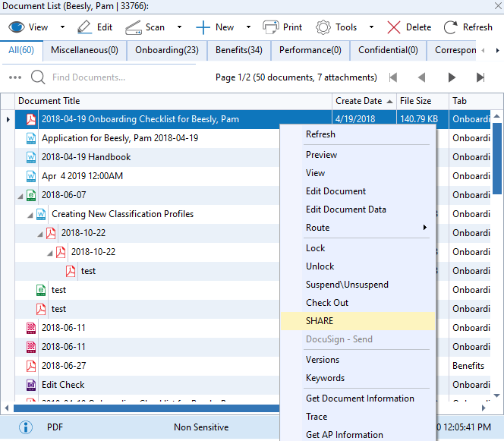This screenshot has width=504, height=441.
Task: Click Word icon of Application for Beesly row
Action: [31, 138]
